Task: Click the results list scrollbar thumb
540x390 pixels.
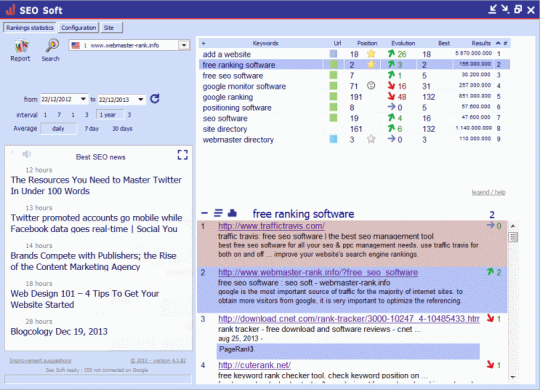Action: click(513, 237)
